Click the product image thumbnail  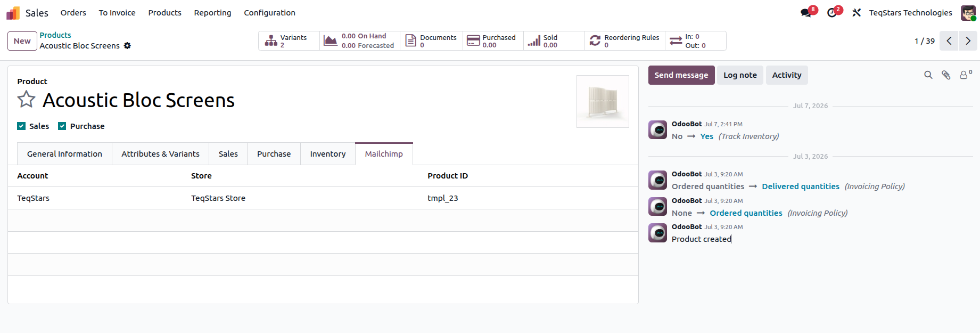pyautogui.click(x=603, y=101)
